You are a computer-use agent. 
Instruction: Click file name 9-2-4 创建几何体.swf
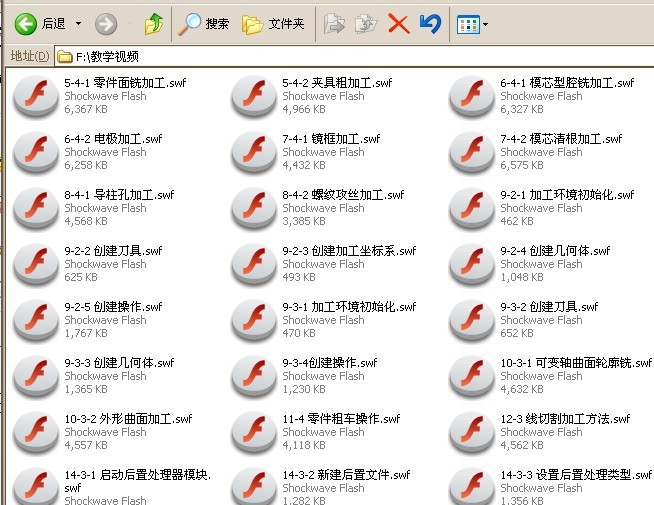click(x=555, y=251)
